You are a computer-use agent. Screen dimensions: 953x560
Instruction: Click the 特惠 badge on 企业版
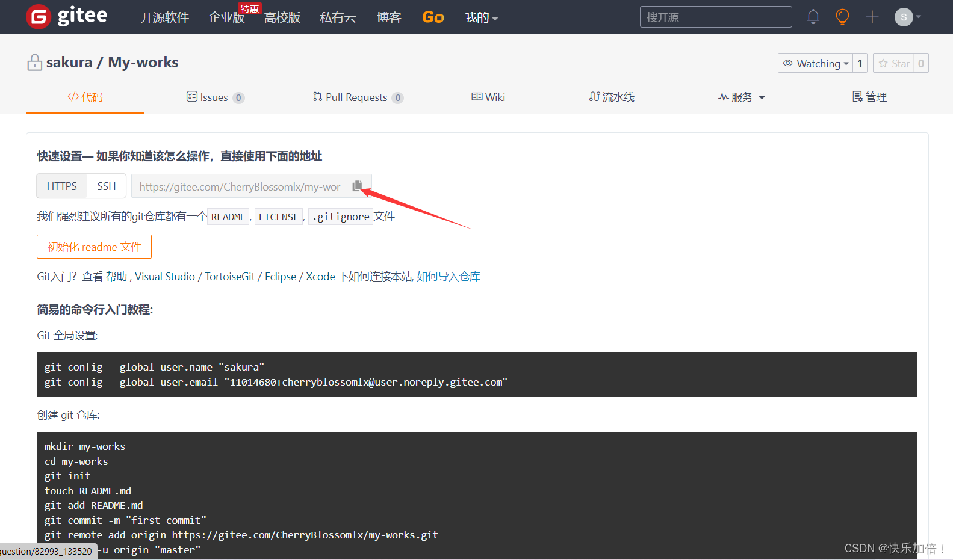pos(249,8)
